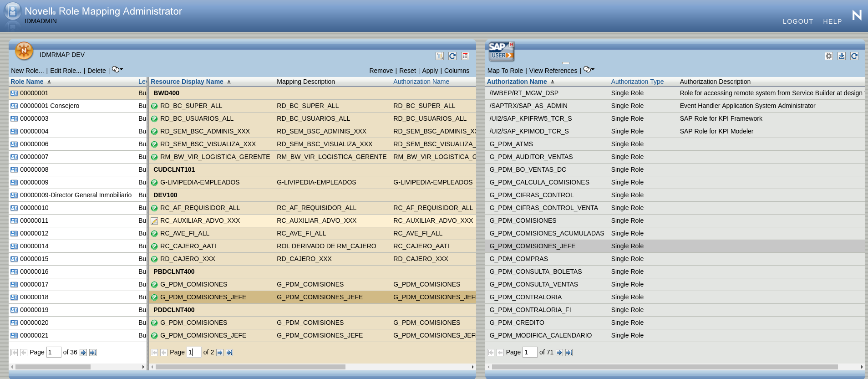Click Authorization Type column header

tap(637, 82)
